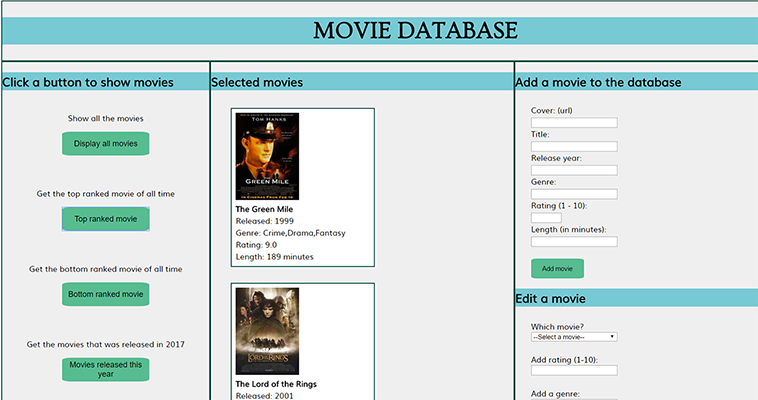
Task: Click Add a movie to the database heading
Action: point(598,82)
